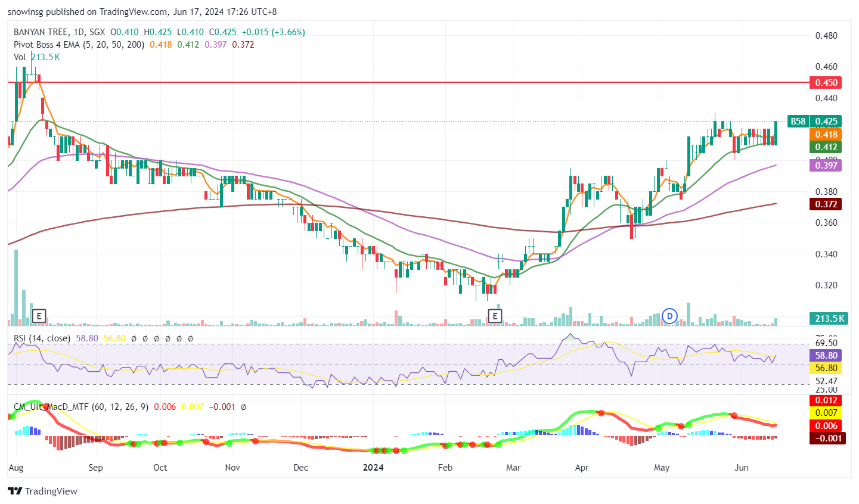The image size is (859, 504).
Task: Select the RSI (14, close) legend
Action: click(x=42, y=338)
